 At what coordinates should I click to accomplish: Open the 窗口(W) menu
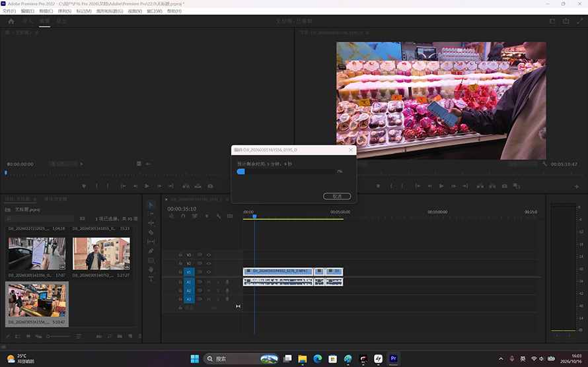pyautogui.click(x=155, y=11)
